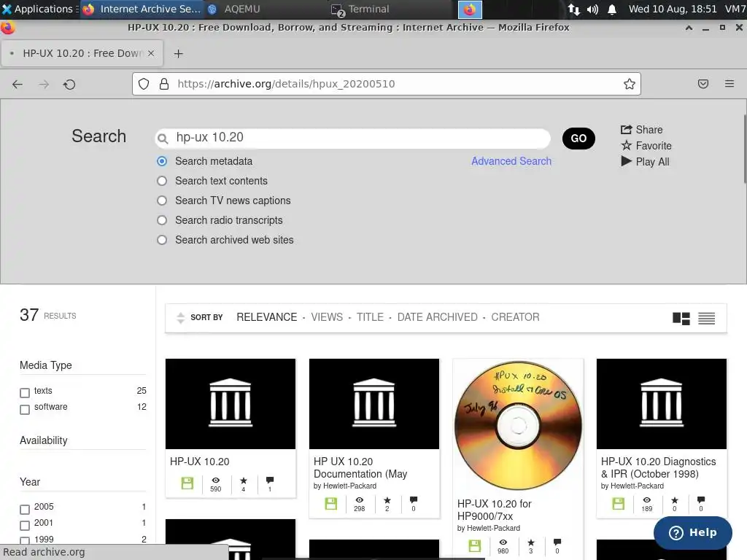
Task: Add to favorites with Favorite star
Action: tap(646, 146)
